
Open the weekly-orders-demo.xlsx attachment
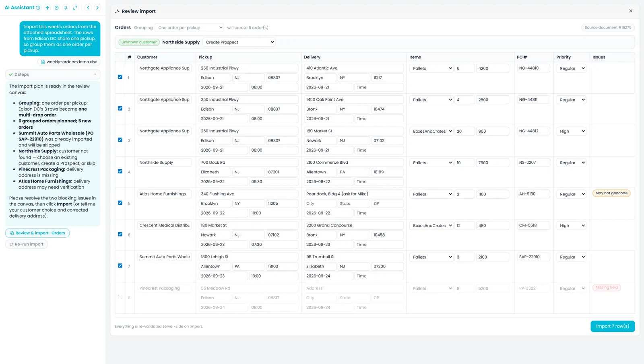click(69, 62)
